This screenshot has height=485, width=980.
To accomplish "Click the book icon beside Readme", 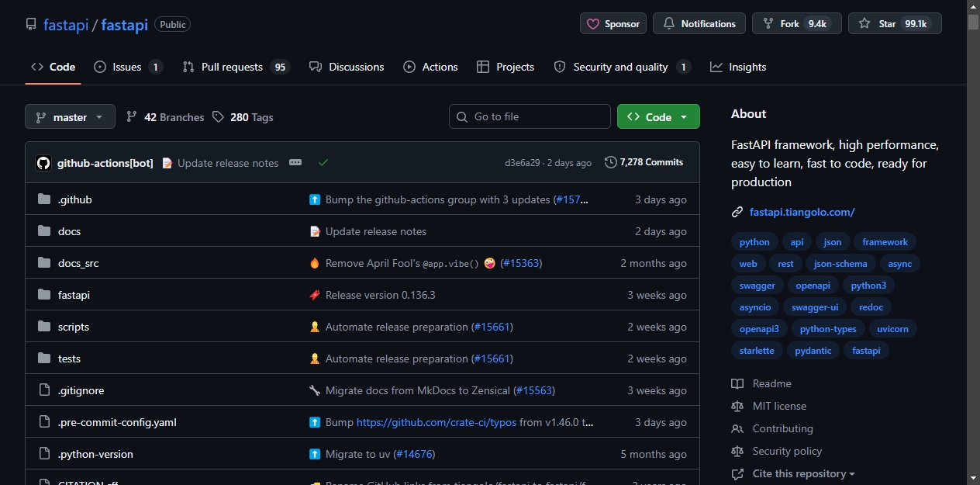I will pos(737,383).
